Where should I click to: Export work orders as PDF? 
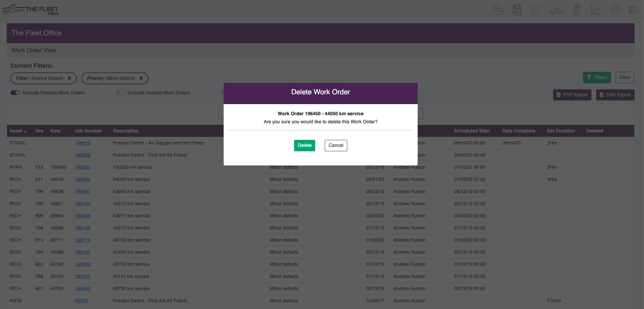coord(572,95)
